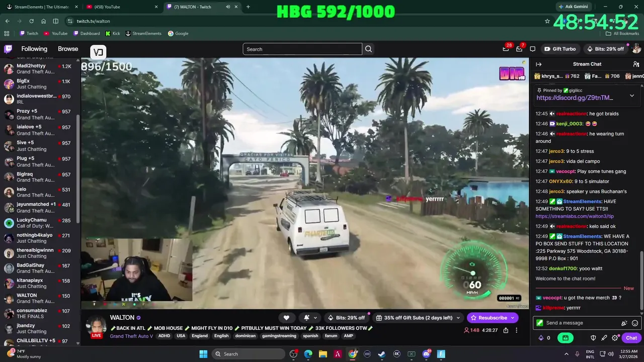Open the 4K Downloader taskbar icon
The width and height of the screenshot is (644, 362).
(396, 354)
